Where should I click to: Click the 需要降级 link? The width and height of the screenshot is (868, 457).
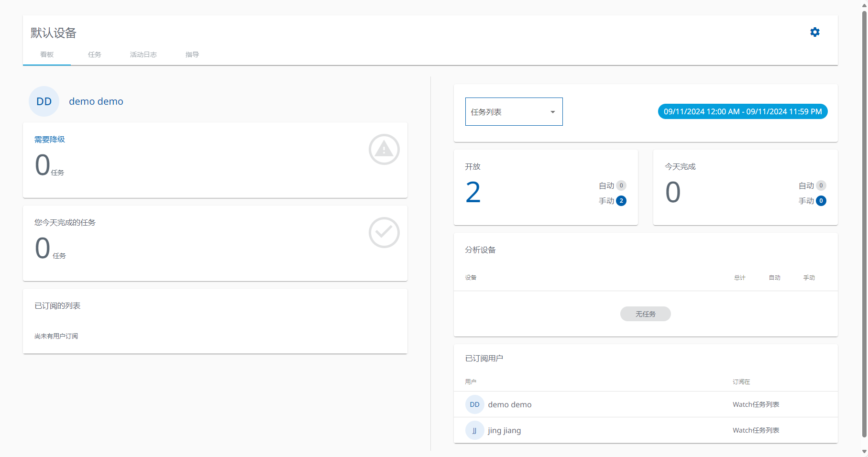50,140
